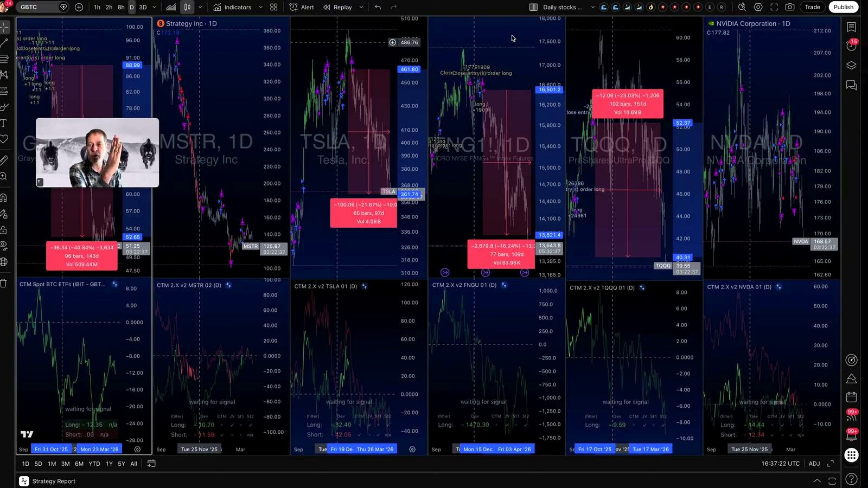
Task: Select the candlestick chart style icon
Action: click(187, 7)
